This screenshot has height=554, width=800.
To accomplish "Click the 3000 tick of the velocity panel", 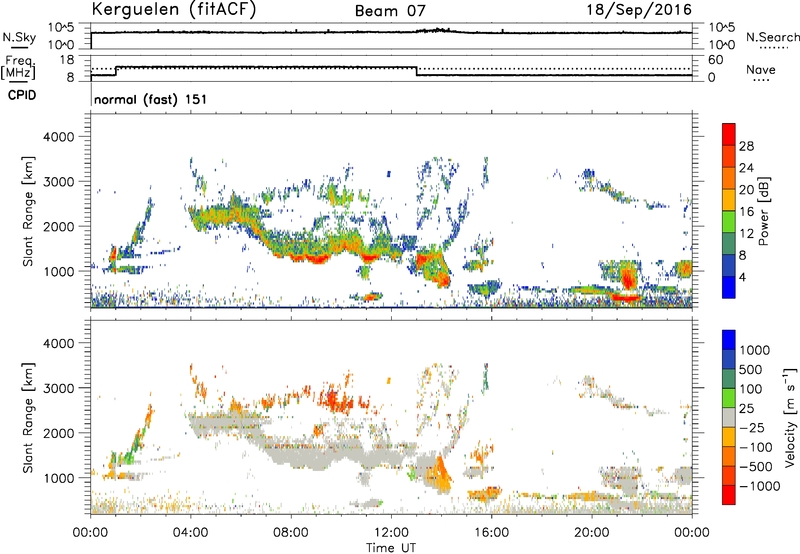I will click(x=59, y=388).
